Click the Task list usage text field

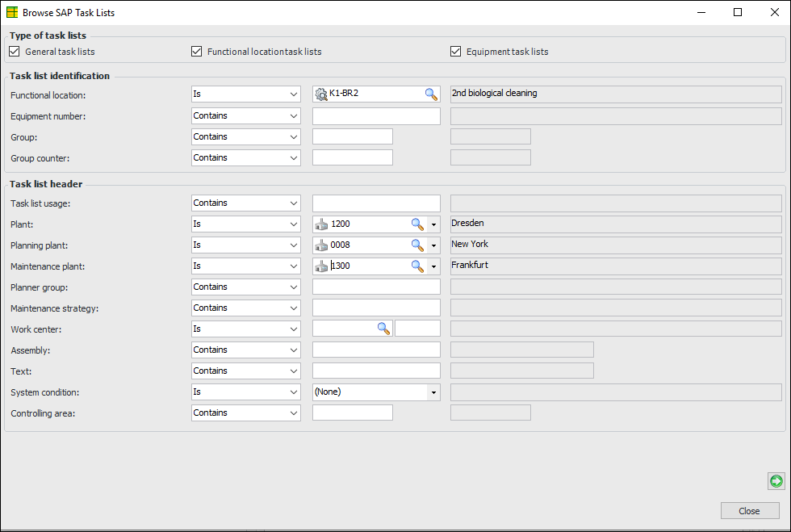[x=376, y=203]
